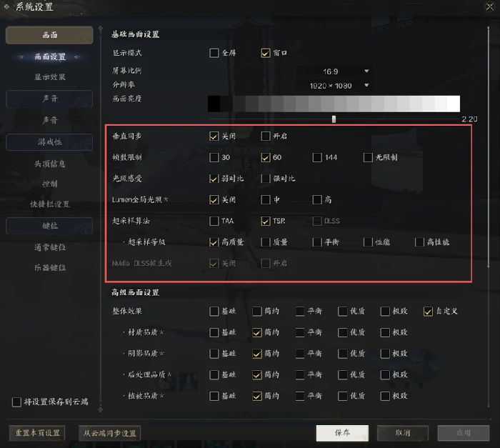
Task: Open the 声音 category tab
Action: pos(49,99)
